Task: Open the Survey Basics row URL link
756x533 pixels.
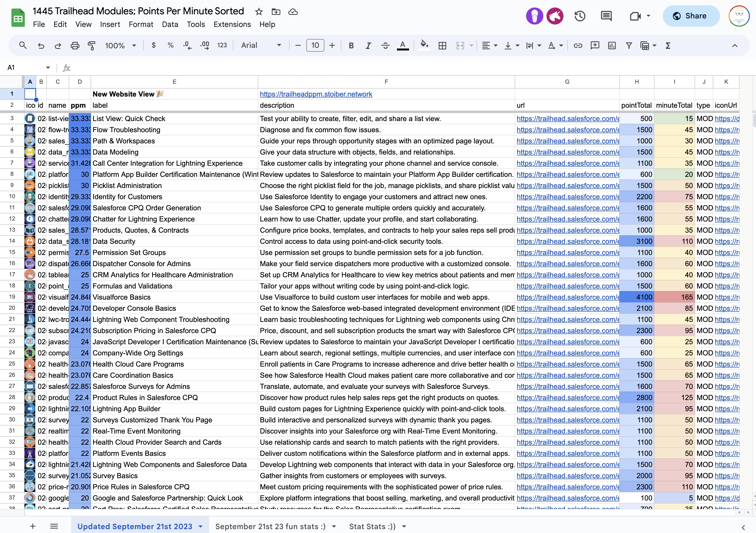Action: coord(568,476)
